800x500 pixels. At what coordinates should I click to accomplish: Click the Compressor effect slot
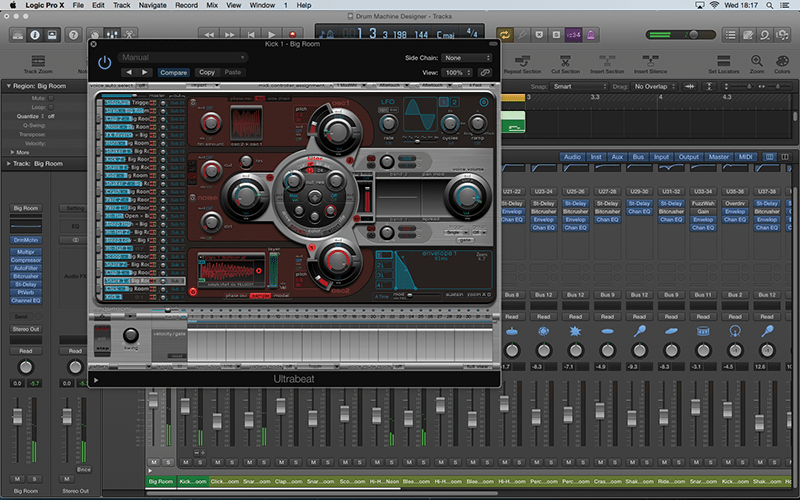click(x=26, y=260)
